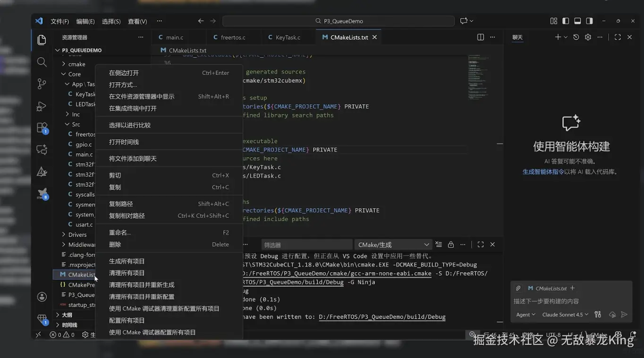Screen dimensions: 644x358
Task: Choose 在侧边打开 from context menu
Action: [x=169, y=73]
